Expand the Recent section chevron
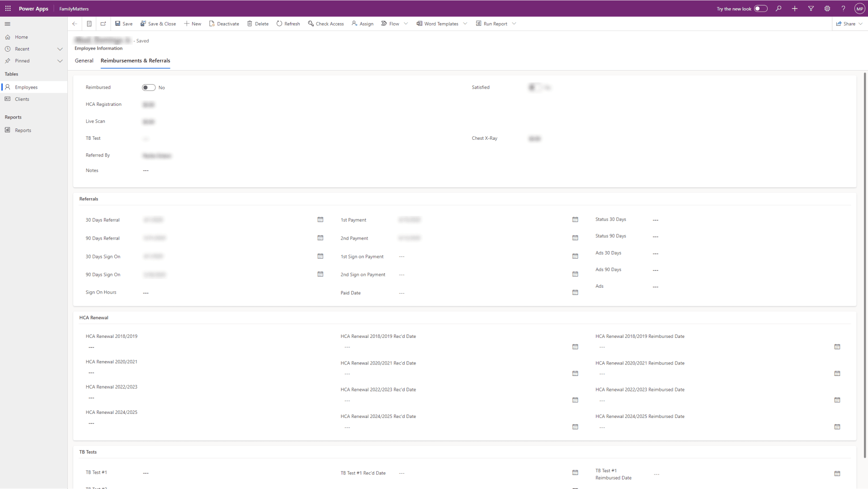Screen dimensions: 868x489 click(x=60, y=49)
